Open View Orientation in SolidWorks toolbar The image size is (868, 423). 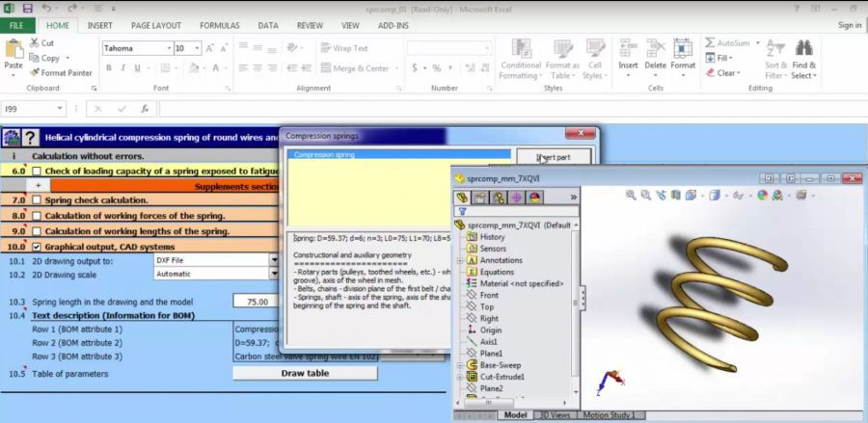click(x=691, y=195)
